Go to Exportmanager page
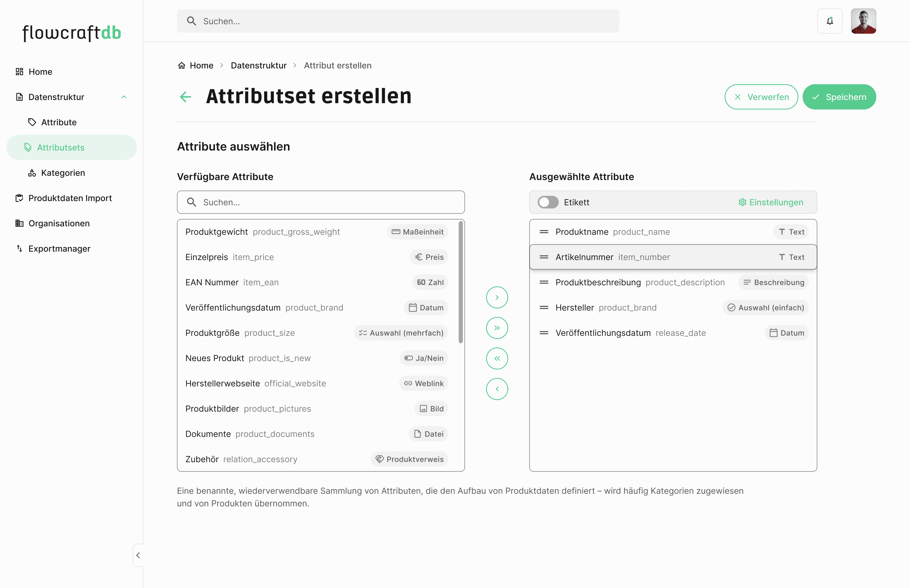 pyautogui.click(x=59, y=248)
